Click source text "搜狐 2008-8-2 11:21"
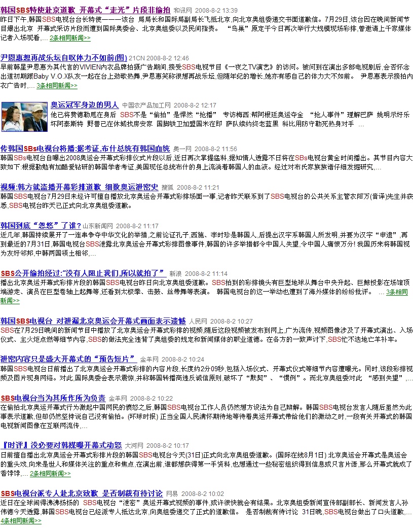This screenshot has width=413, height=532. (x=190, y=187)
